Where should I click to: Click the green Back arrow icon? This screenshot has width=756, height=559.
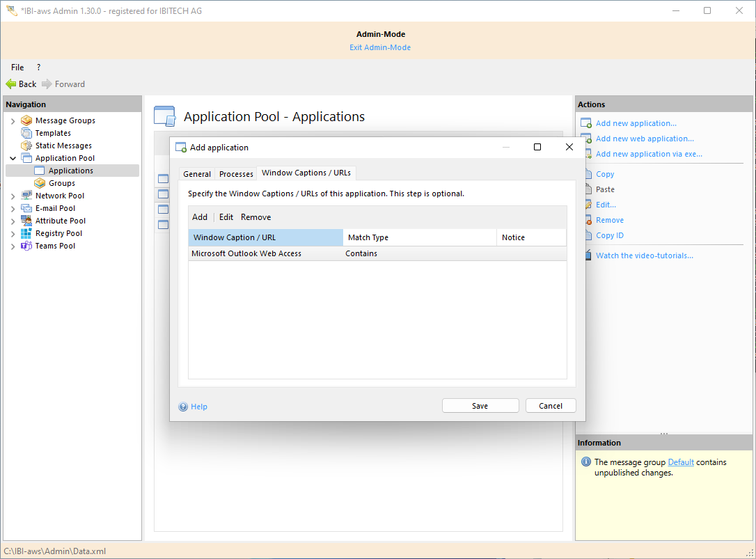click(x=11, y=84)
